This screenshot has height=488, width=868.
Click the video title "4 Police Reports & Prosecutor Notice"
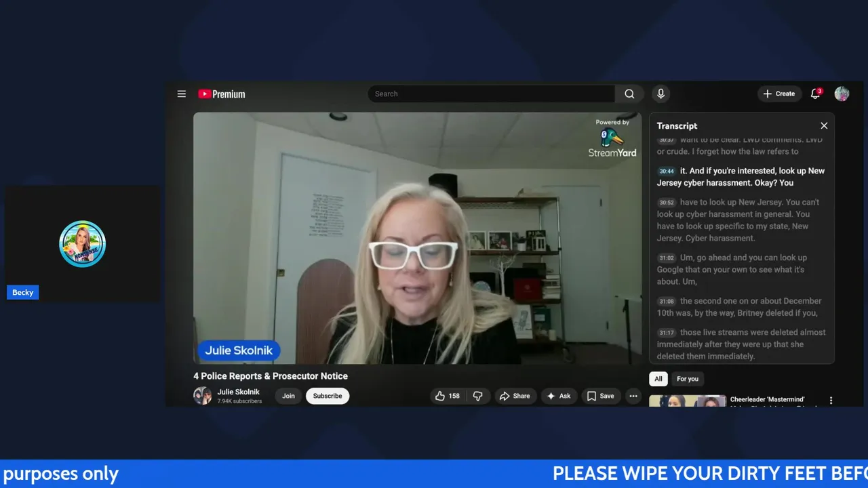point(271,376)
